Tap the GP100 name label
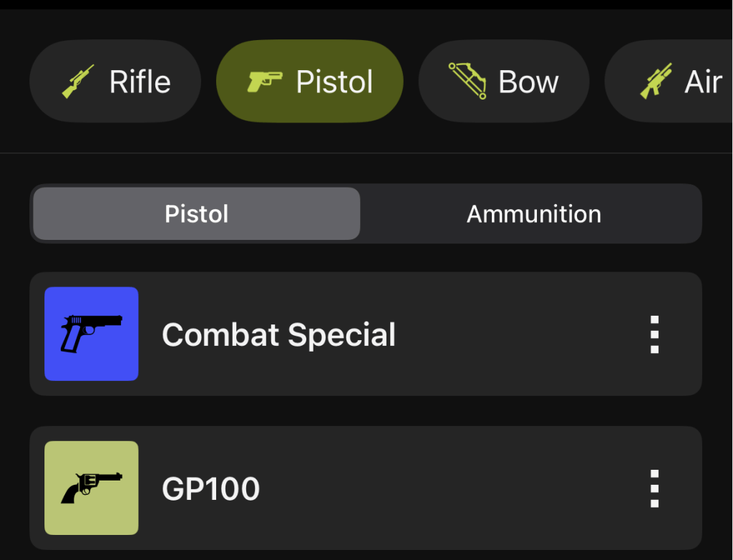The width and height of the screenshot is (733, 560). [x=210, y=488]
